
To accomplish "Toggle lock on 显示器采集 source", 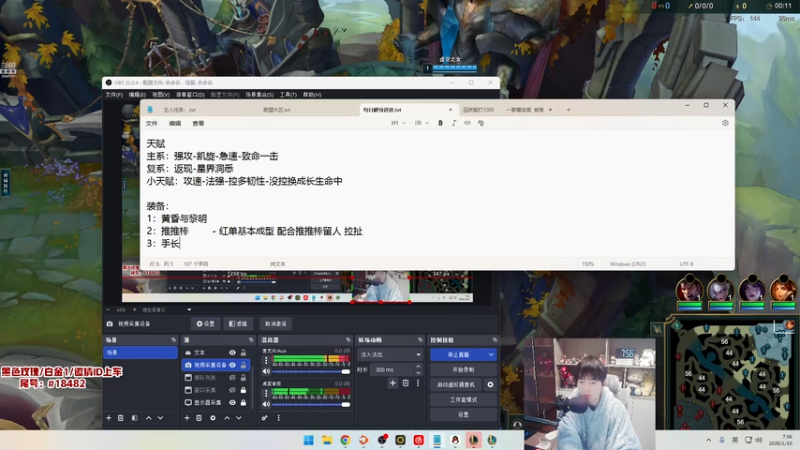I will [x=243, y=403].
